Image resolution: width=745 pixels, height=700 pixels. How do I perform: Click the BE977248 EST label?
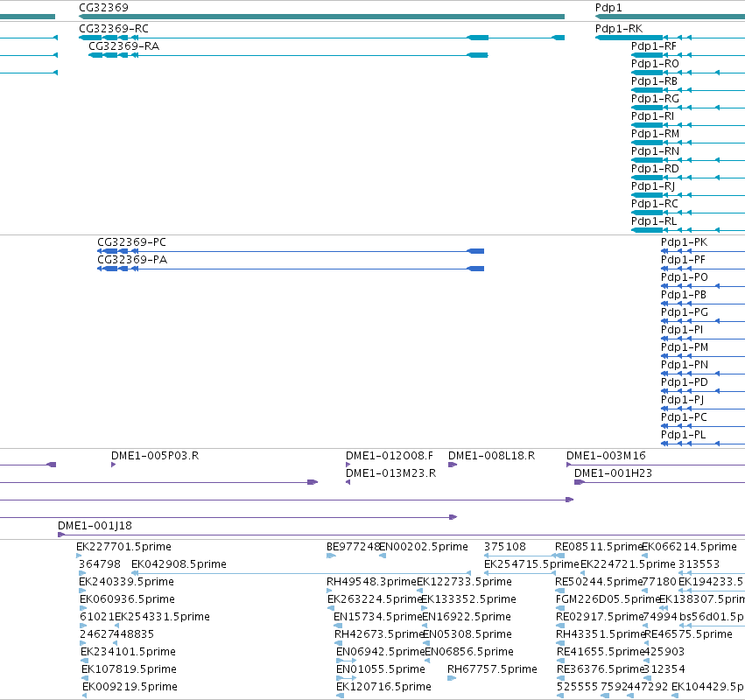353,547
